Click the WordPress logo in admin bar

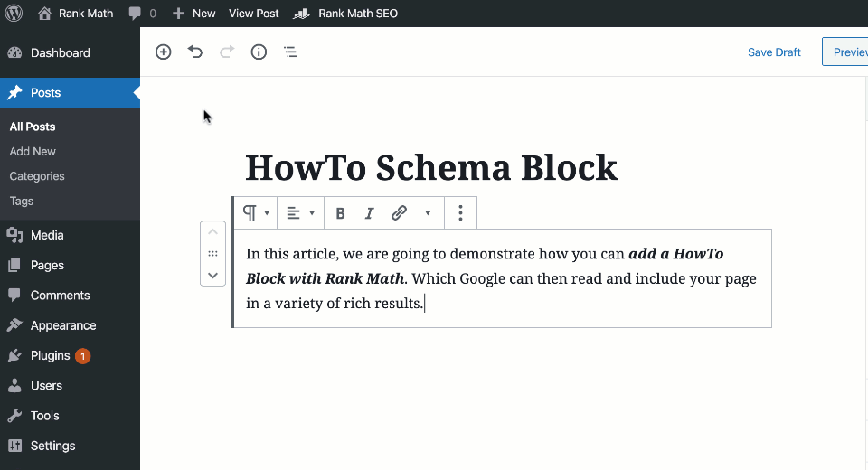point(14,14)
